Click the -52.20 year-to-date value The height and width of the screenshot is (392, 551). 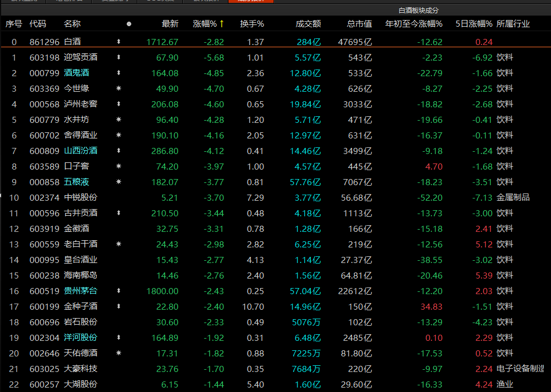point(430,197)
